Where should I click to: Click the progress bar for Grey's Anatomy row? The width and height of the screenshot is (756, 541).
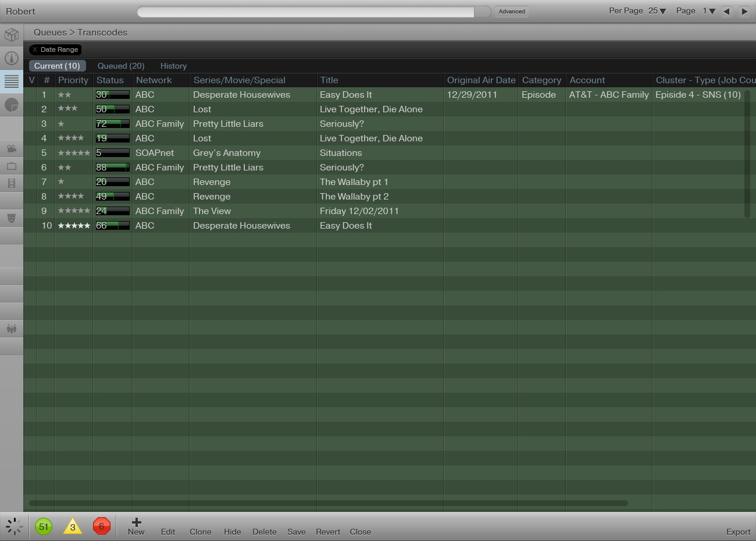click(x=112, y=153)
